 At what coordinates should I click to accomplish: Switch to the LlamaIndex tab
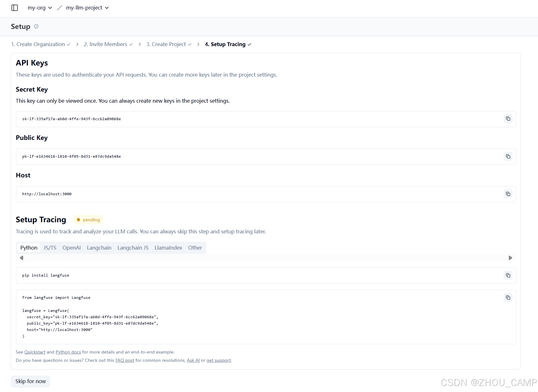tap(168, 248)
